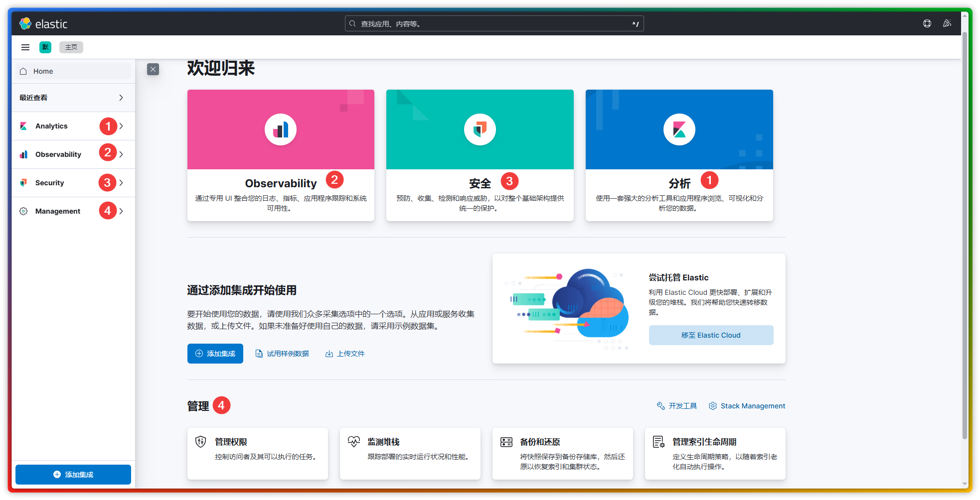Click the document icon beside 试用样例数据
980x500 pixels.
[x=259, y=354]
